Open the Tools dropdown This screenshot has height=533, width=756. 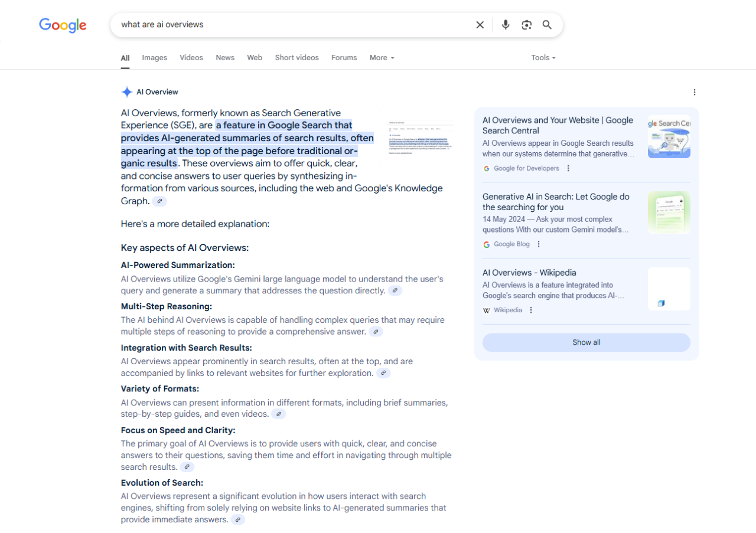(543, 58)
